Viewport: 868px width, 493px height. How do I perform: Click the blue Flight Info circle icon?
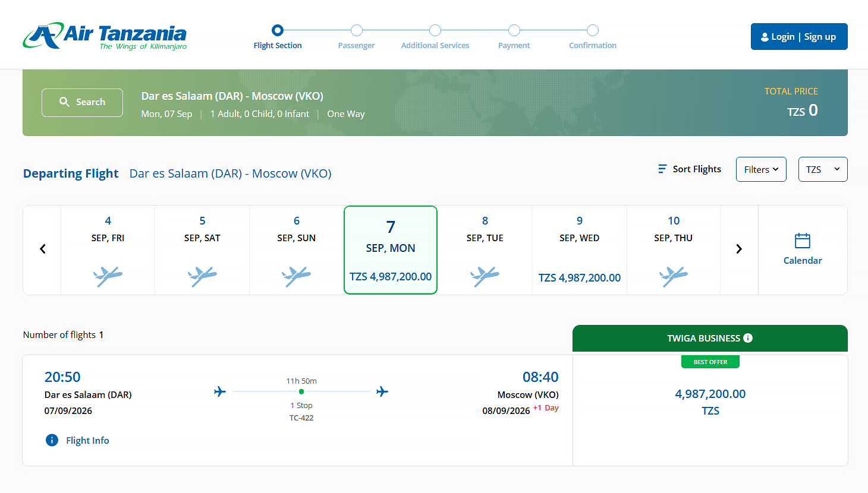point(52,440)
